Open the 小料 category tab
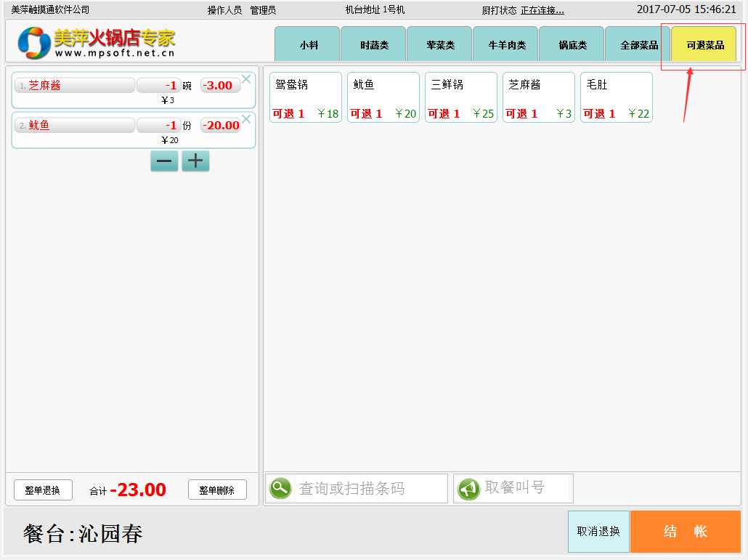Image resolution: width=748 pixels, height=560 pixels. [308, 45]
